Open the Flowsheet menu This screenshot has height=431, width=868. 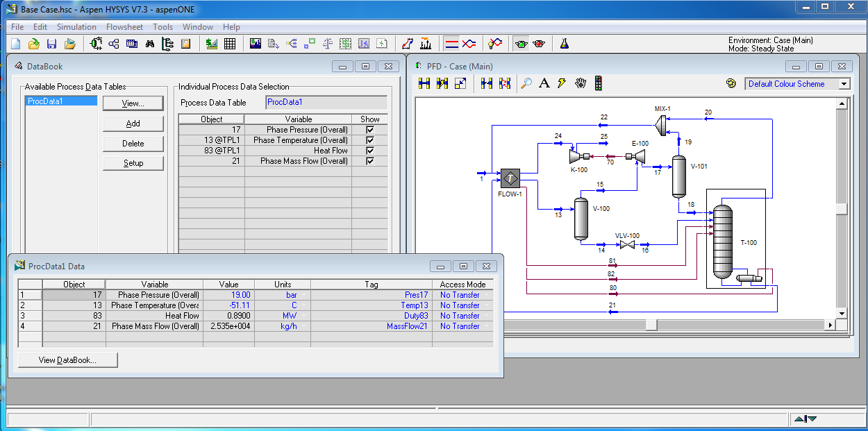pyautogui.click(x=124, y=27)
